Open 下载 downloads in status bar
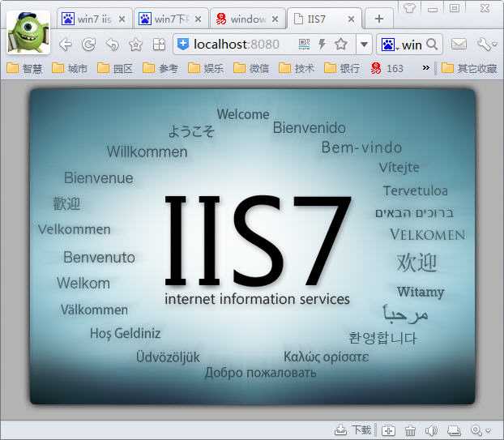The image size is (504, 440). coord(353,429)
